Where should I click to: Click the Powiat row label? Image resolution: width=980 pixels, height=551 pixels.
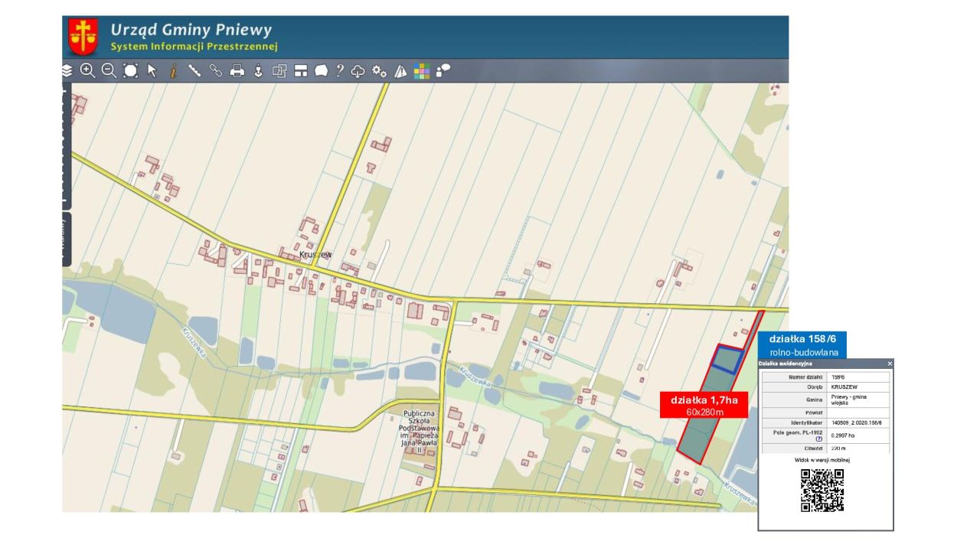(814, 412)
